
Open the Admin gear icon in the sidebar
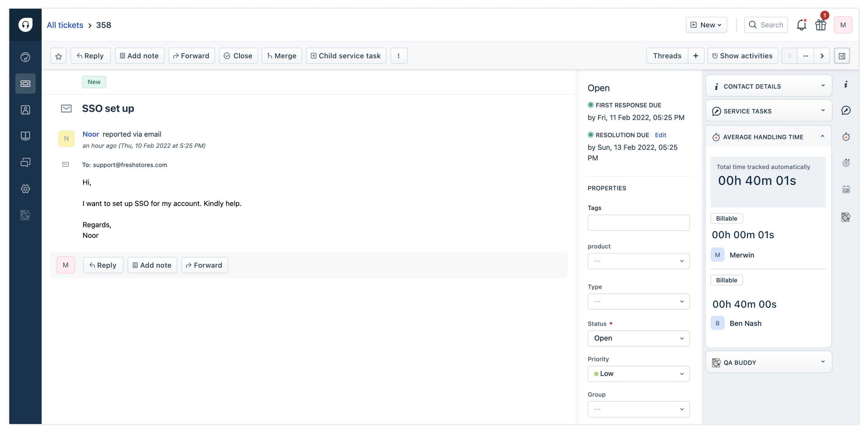point(25,189)
